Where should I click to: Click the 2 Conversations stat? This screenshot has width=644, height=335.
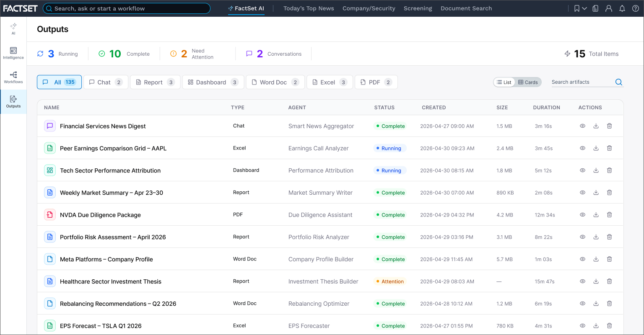(x=273, y=54)
